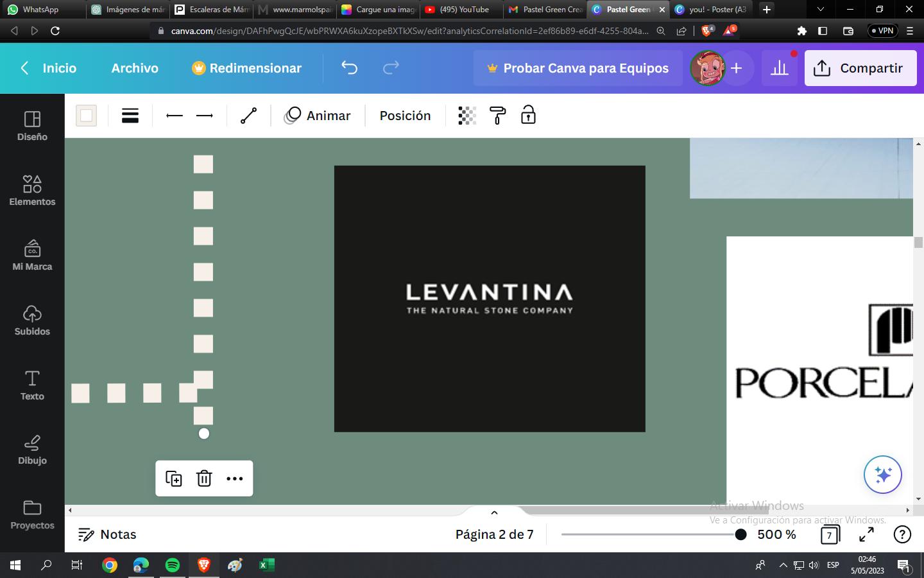This screenshot has width=924, height=578.
Task: Open the Windows notification center
Action: coord(904,566)
